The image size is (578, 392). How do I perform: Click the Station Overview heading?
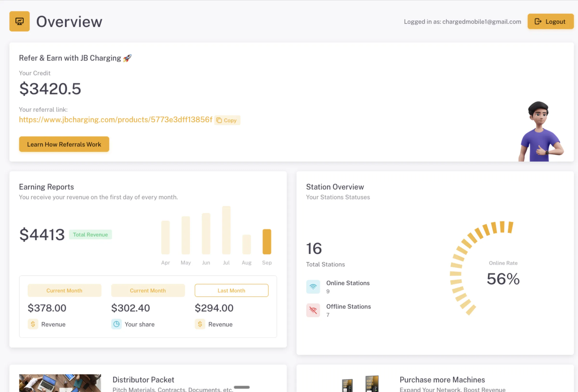tap(335, 187)
